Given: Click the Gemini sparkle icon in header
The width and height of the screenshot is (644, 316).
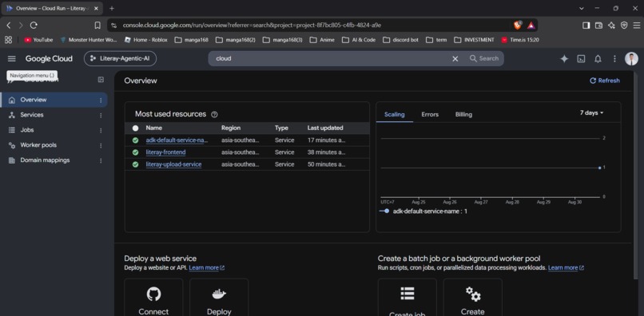Looking at the screenshot, I should tap(564, 59).
